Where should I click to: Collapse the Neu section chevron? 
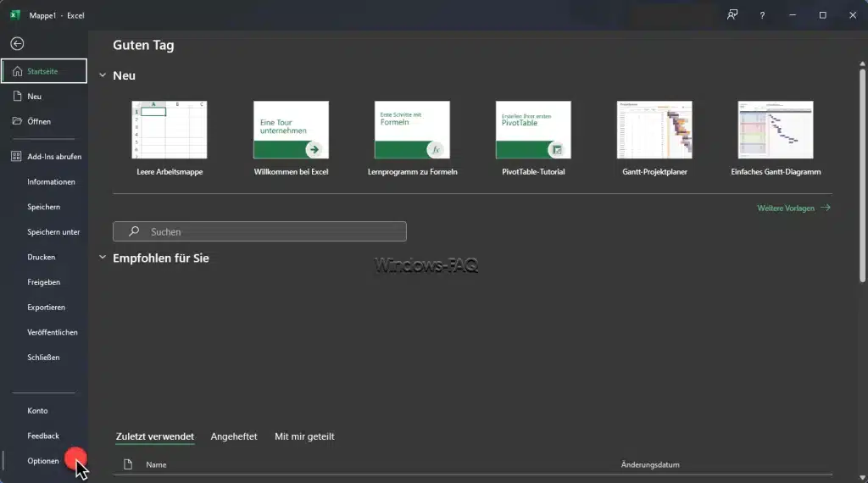(103, 75)
